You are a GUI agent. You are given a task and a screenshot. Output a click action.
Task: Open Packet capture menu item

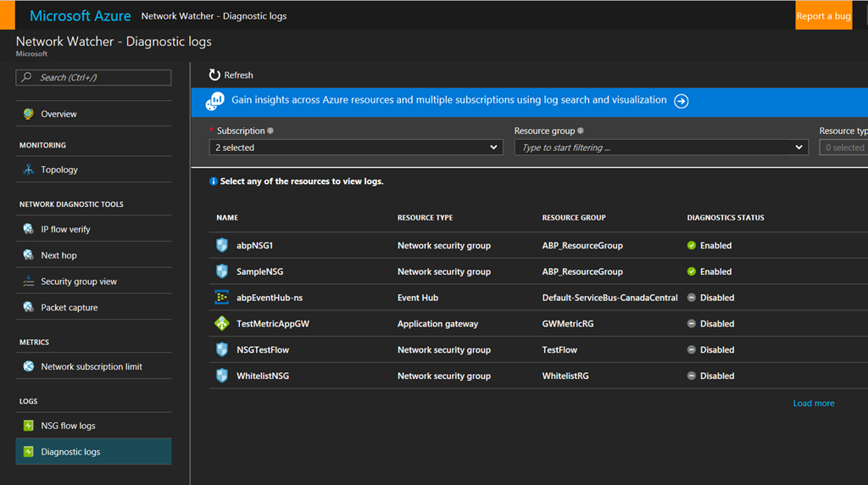click(93, 307)
